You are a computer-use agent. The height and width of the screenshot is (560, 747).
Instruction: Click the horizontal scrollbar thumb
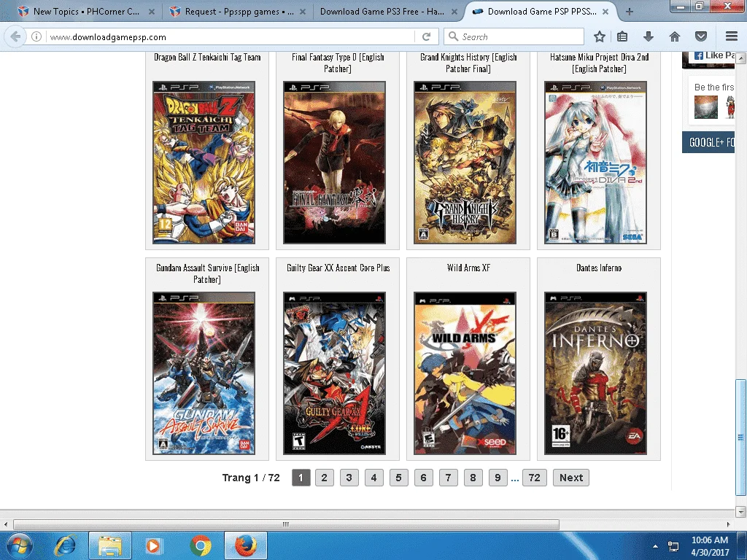click(286, 524)
